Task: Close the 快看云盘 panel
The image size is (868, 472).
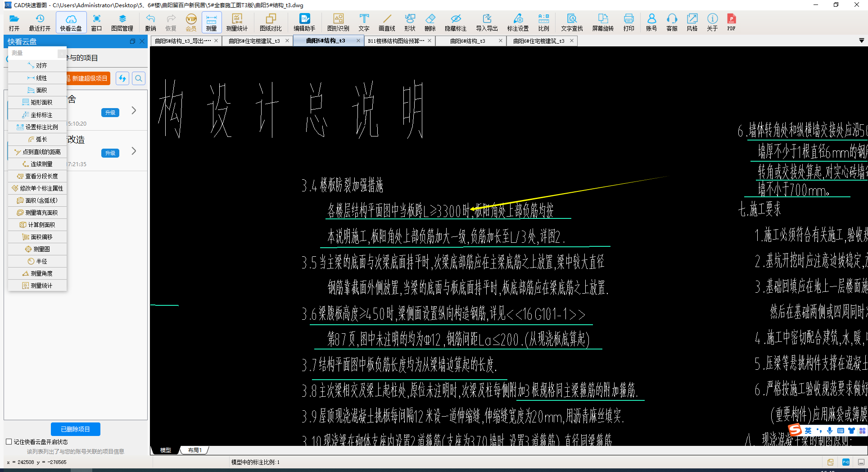Action: tap(142, 41)
